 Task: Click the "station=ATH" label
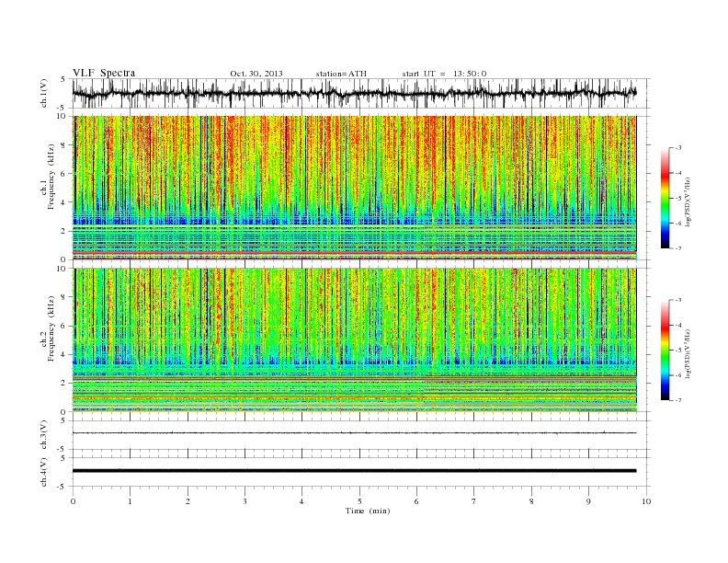click(341, 74)
